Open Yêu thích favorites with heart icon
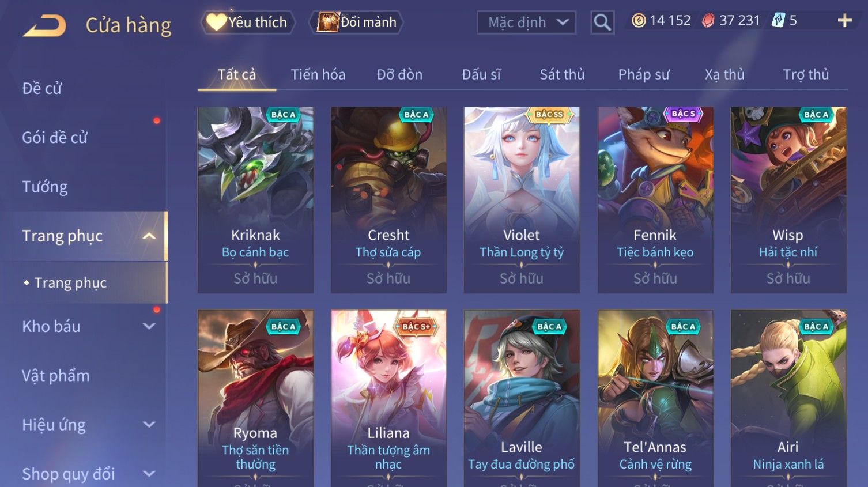Image resolution: width=868 pixels, height=487 pixels. (x=248, y=22)
